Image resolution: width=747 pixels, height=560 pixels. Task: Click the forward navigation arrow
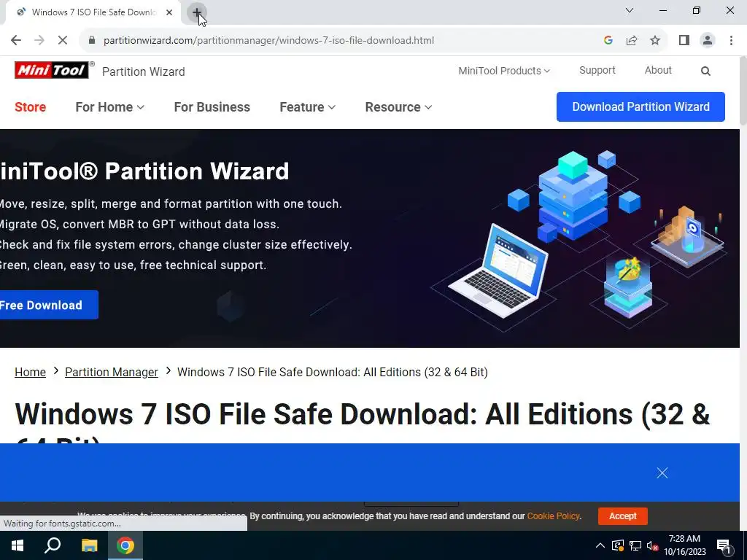tap(39, 41)
